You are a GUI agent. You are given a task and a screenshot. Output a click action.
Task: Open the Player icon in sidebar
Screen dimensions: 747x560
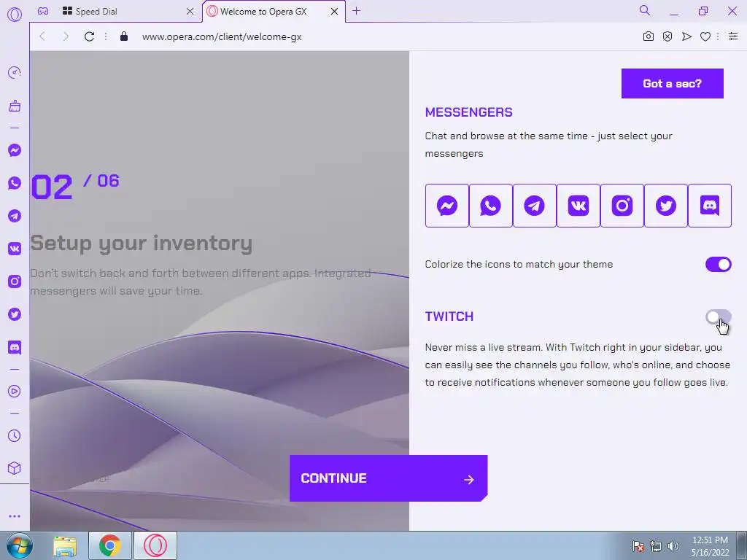pyautogui.click(x=15, y=391)
